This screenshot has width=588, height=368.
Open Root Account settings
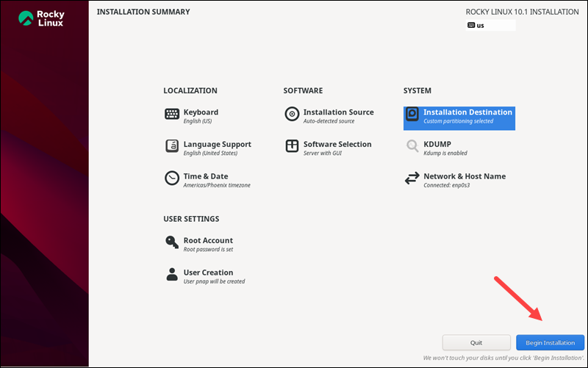[208, 241]
